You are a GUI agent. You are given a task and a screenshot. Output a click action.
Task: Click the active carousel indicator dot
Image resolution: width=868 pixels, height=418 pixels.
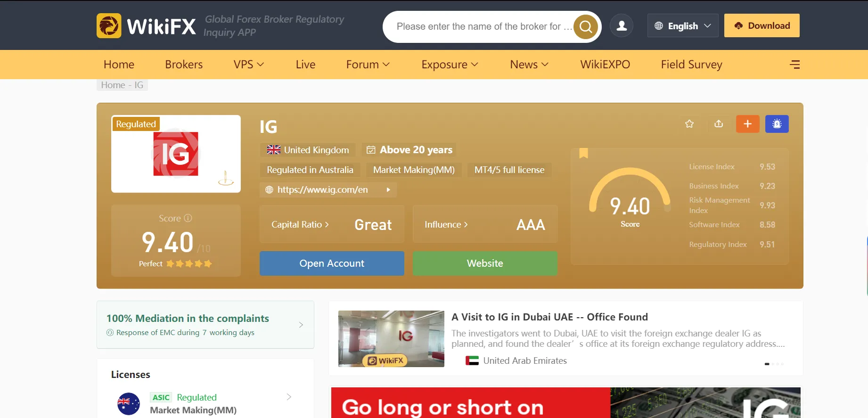tap(767, 364)
